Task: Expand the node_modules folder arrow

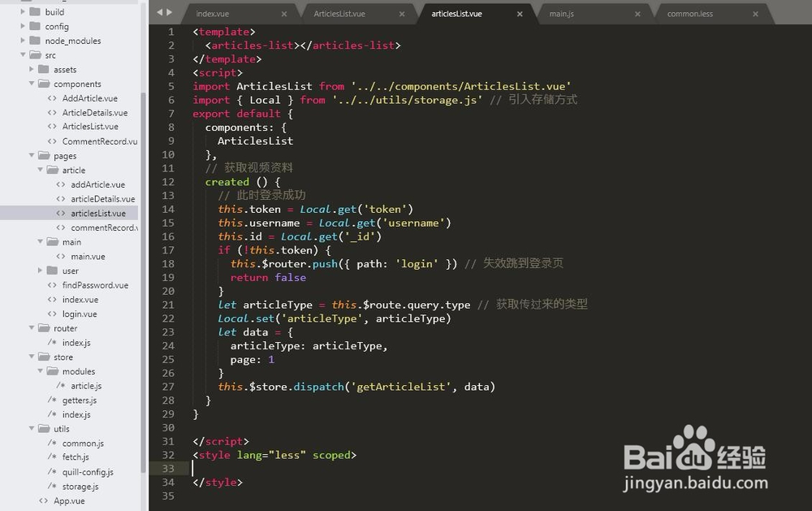Action: pos(22,41)
